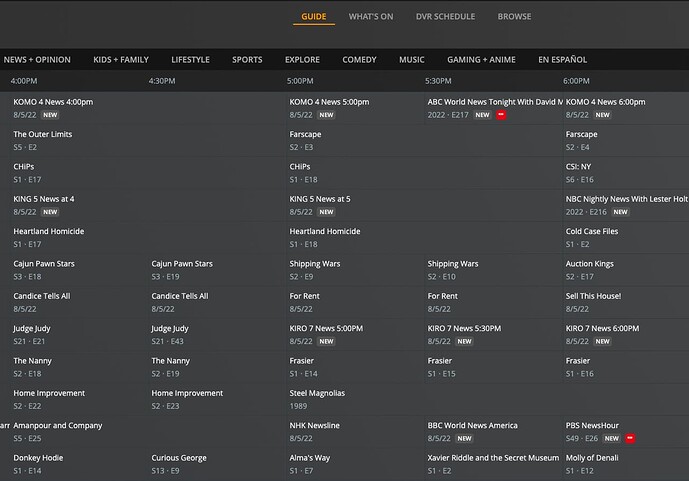
Task: Open Heartland Homicide S1 E17
Action: pyautogui.click(x=148, y=238)
